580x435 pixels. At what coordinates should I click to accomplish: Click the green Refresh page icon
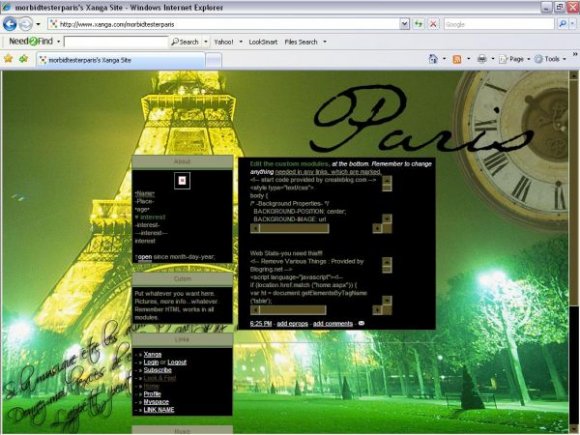418,24
